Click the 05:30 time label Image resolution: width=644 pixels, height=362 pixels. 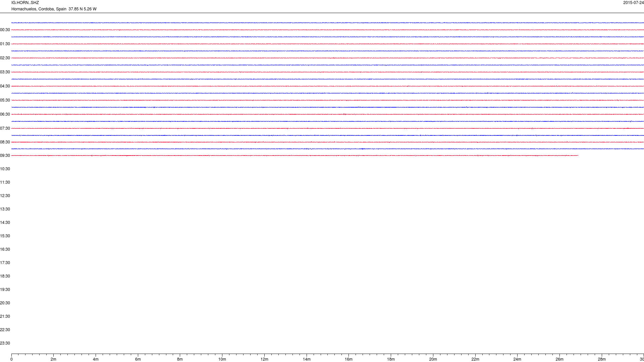click(x=5, y=100)
